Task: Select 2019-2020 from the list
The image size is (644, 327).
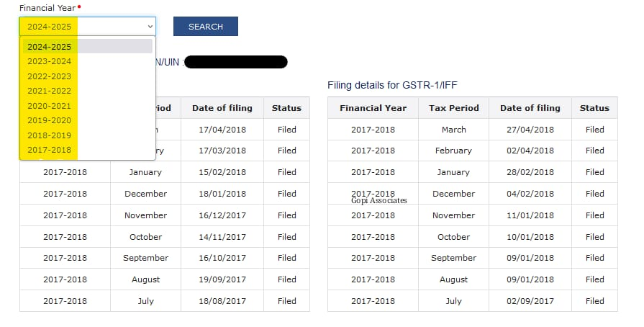Action: [50, 120]
